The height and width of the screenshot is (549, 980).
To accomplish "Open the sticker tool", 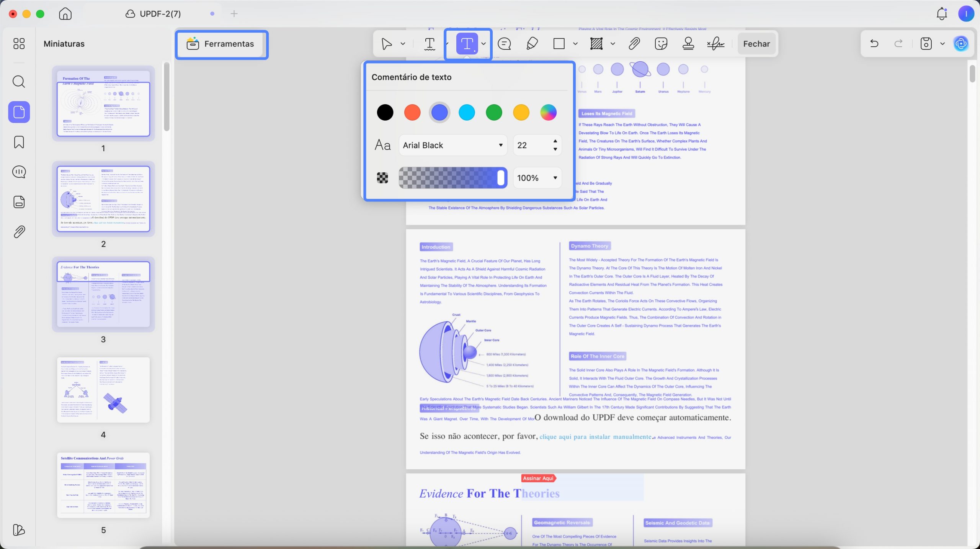I will point(661,44).
